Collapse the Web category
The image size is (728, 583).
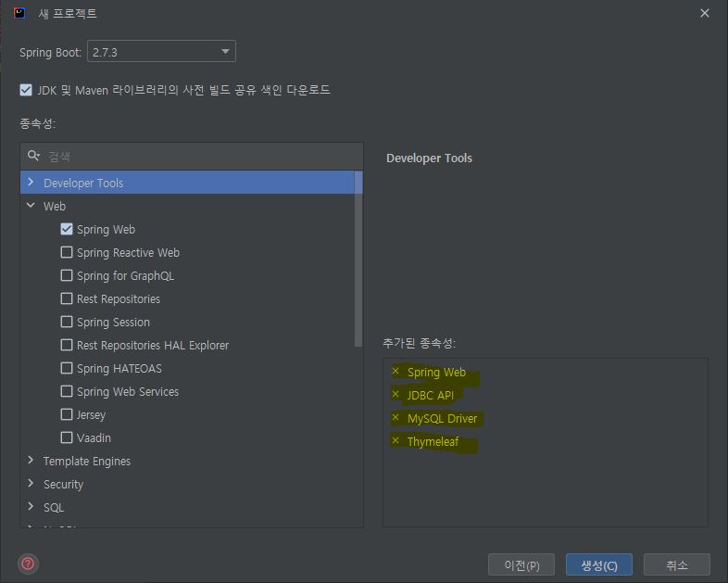click(31, 206)
